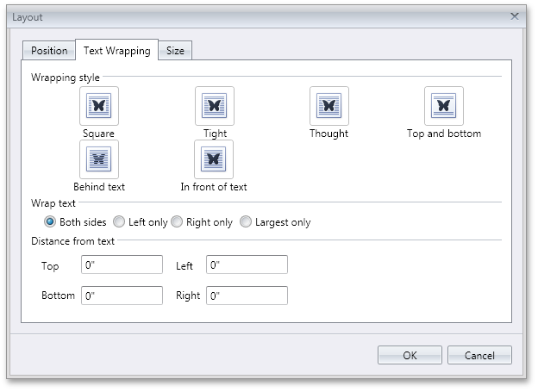
Task: Open the Size tab
Action: [x=175, y=51]
